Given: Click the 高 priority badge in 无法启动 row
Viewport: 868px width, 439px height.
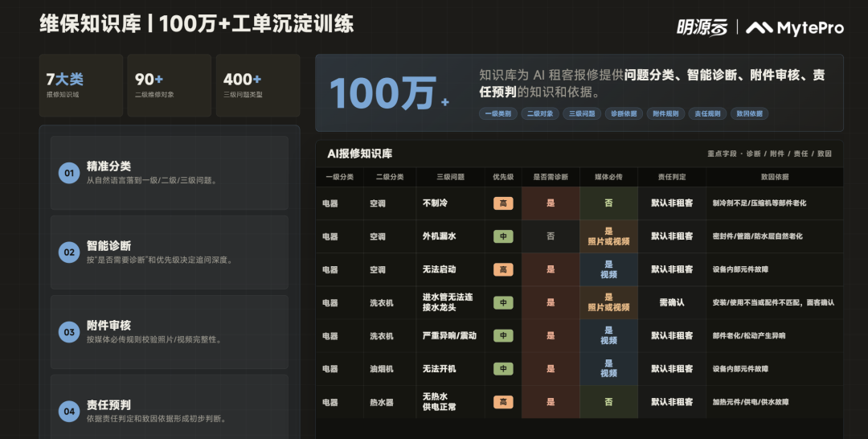Looking at the screenshot, I should coord(503,269).
